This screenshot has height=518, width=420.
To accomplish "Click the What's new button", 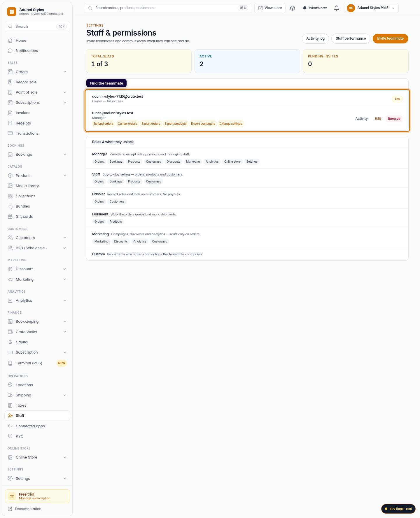I will (x=315, y=8).
